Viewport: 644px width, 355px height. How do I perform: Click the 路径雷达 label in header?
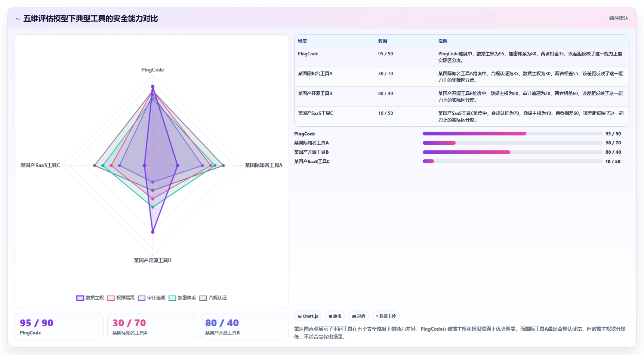[x=619, y=18]
